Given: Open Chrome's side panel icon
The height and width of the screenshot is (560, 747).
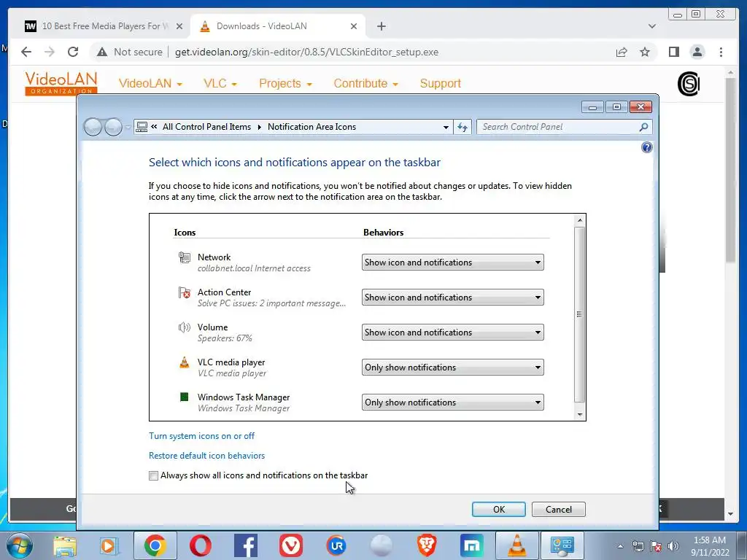Looking at the screenshot, I should tap(673, 52).
